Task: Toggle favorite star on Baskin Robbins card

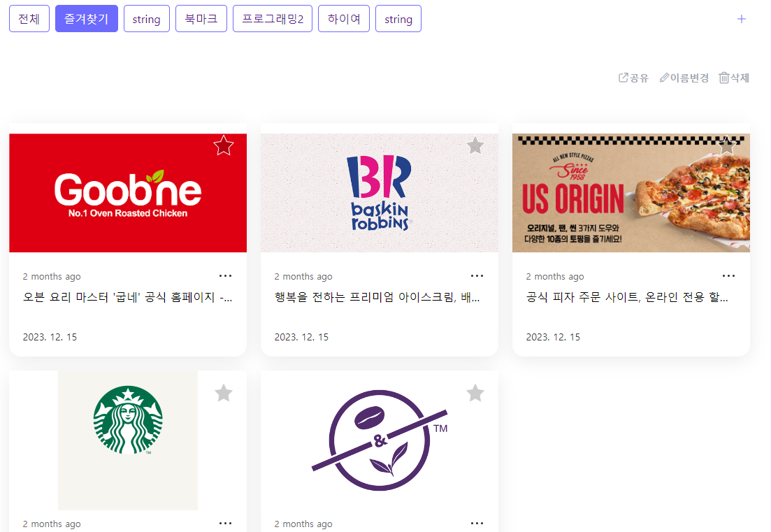Action: coord(475,145)
